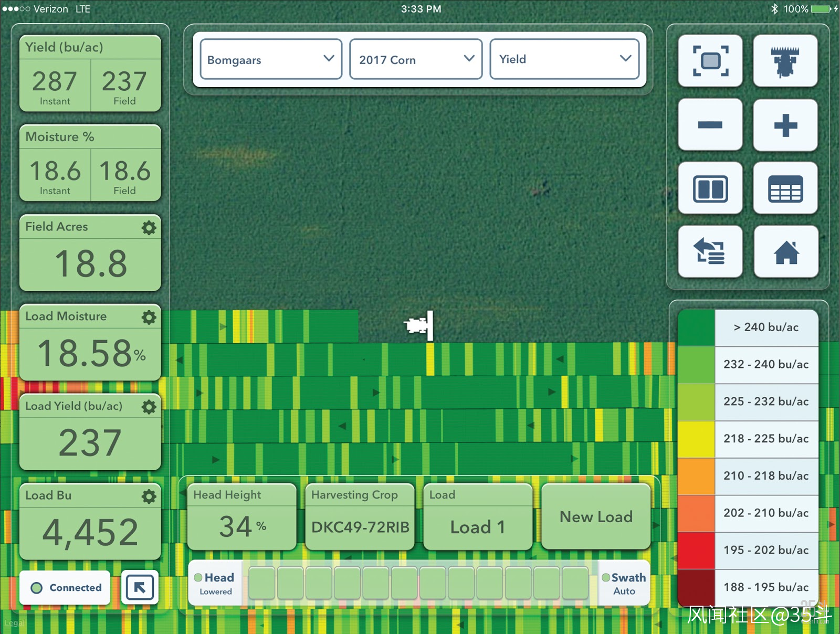This screenshot has height=634, width=840.
Task: Open the Yield map layer dropdown
Action: tap(564, 59)
